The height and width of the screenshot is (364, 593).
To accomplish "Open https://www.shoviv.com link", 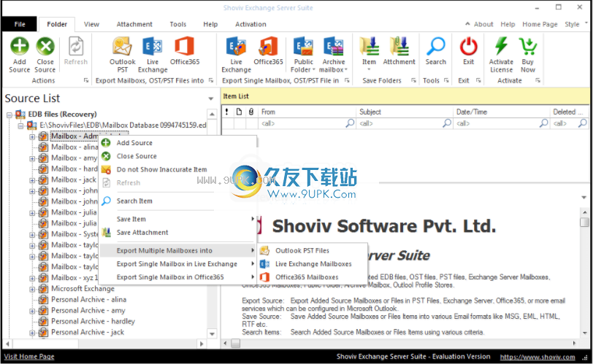I will [537, 357].
